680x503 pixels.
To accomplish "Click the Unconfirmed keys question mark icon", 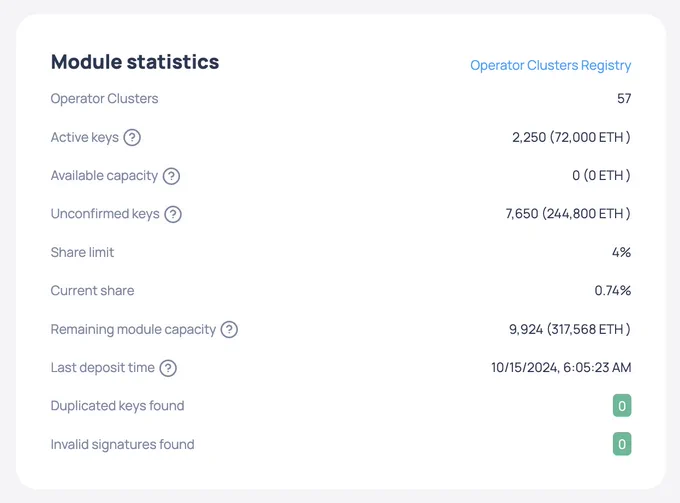I will (x=173, y=214).
